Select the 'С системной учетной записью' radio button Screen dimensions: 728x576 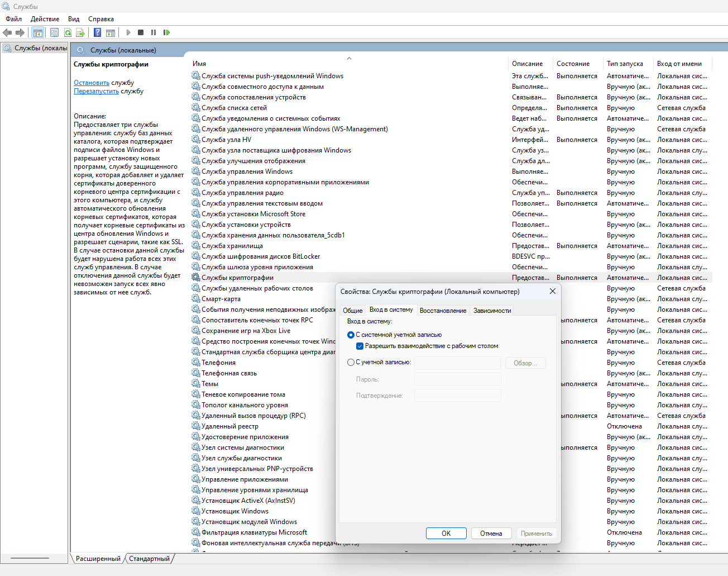(351, 335)
